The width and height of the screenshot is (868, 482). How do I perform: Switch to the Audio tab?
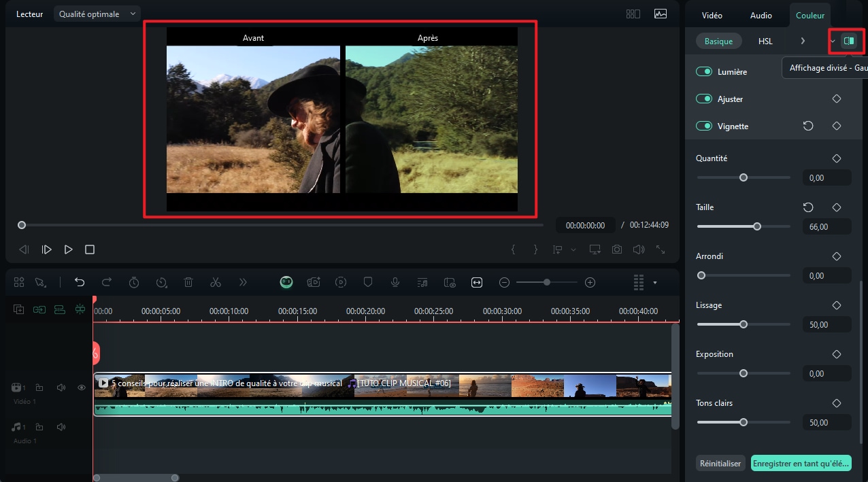pos(761,15)
